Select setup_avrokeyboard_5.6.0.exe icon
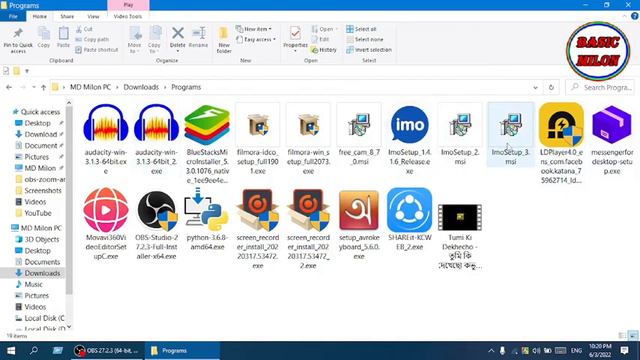 point(359,210)
